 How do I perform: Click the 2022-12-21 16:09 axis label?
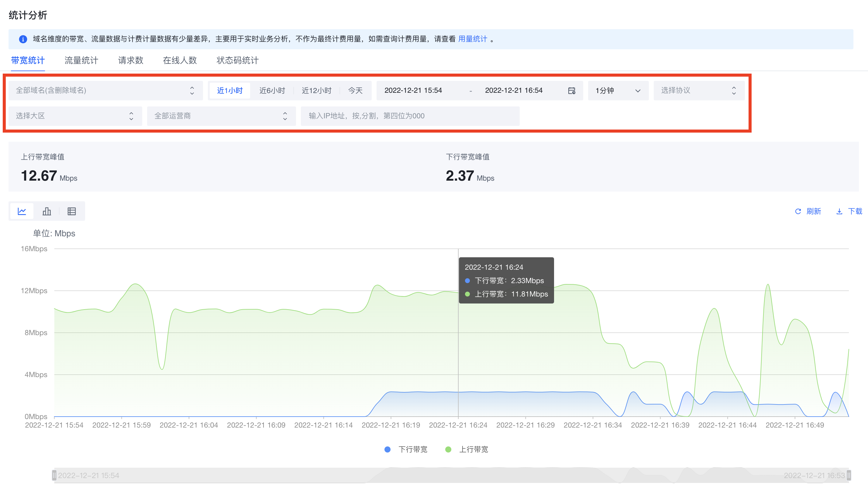click(256, 425)
